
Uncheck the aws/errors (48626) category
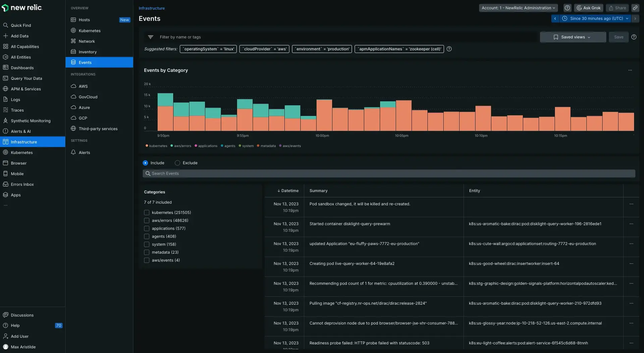pos(147,220)
